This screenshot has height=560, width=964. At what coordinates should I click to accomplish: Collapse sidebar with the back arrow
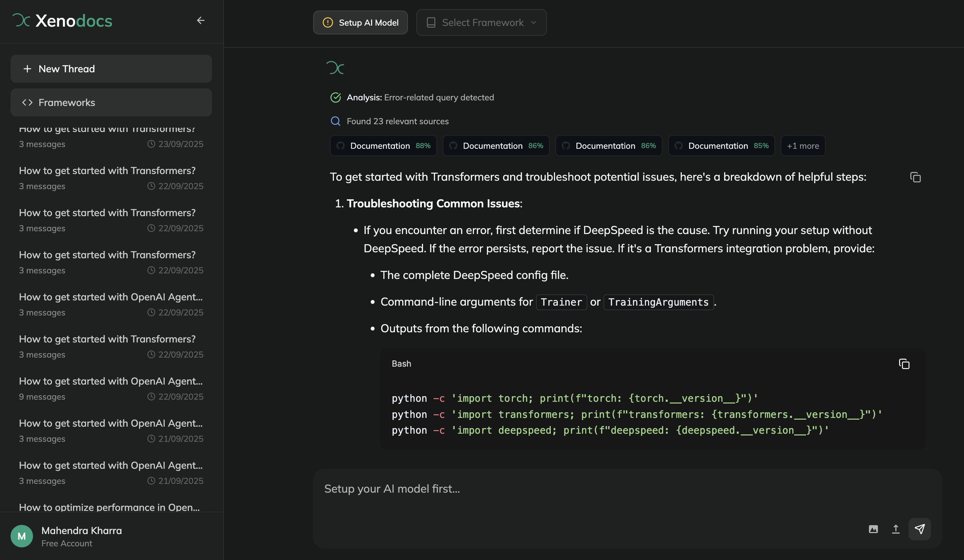coord(200,21)
